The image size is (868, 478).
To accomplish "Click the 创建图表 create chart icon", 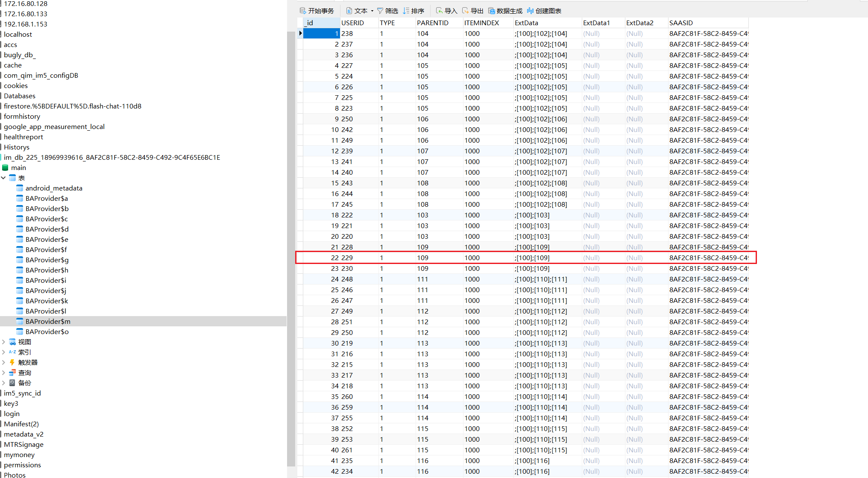I will [x=530, y=11].
